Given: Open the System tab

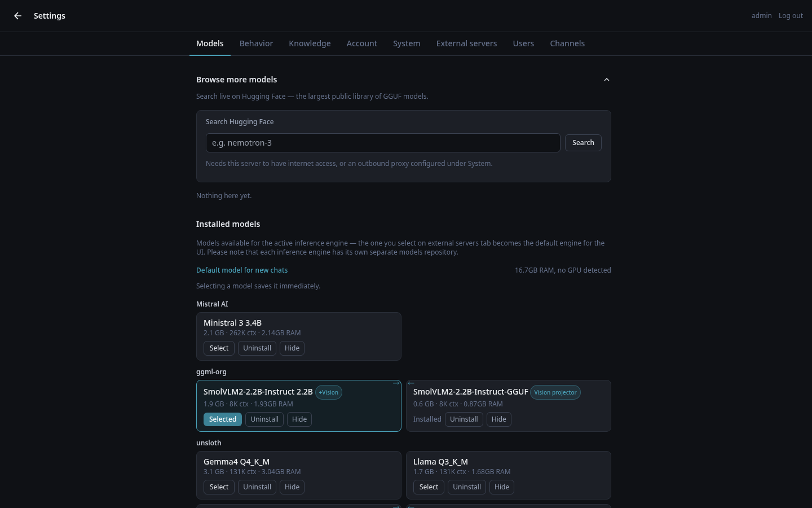Looking at the screenshot, I should pos(407,43).
